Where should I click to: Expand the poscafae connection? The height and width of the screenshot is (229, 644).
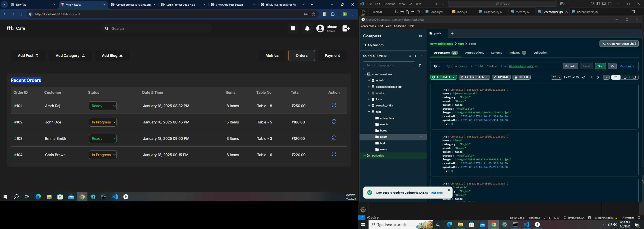365,155
